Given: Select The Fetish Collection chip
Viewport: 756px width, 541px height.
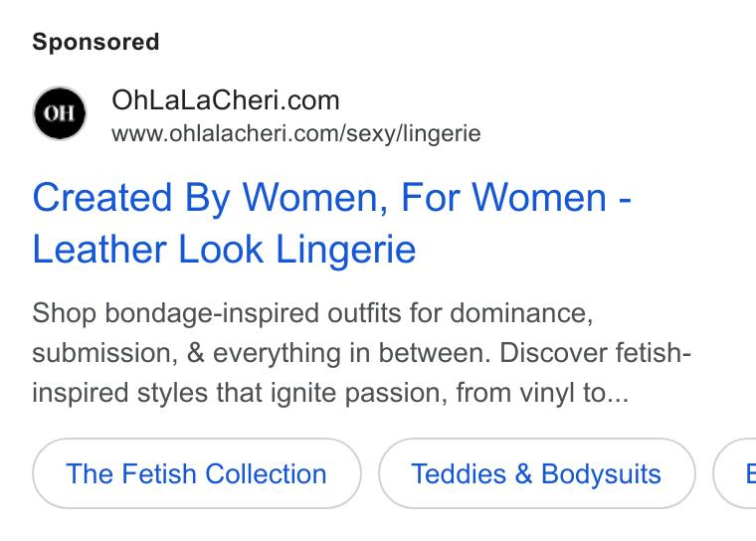Looking at the screenshot, I should tap(197, 473).
